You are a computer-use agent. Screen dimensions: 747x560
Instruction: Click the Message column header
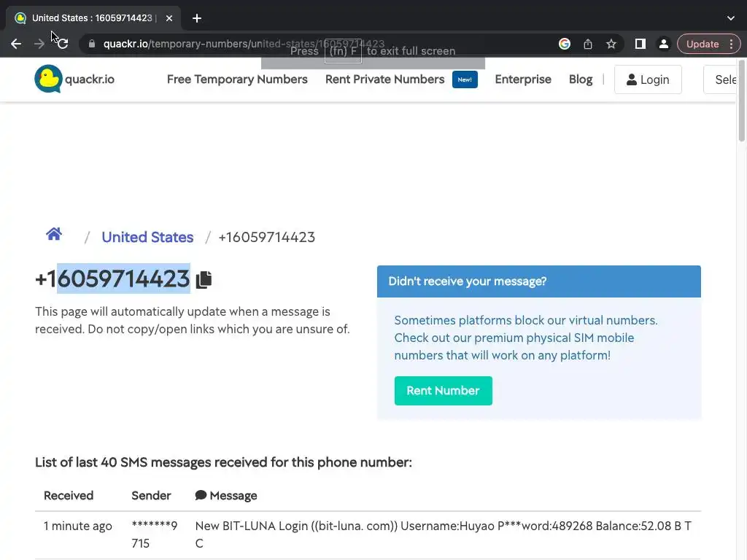click(226, 496)
